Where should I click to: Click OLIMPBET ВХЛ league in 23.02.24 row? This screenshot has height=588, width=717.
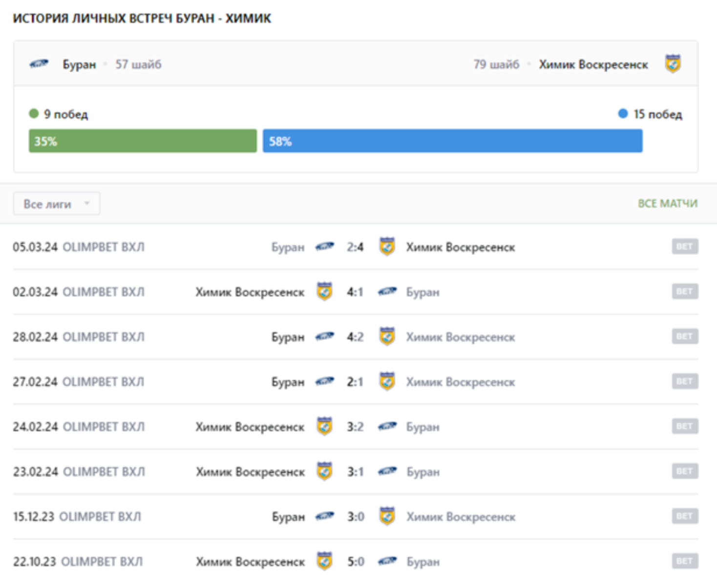point(104,472)
